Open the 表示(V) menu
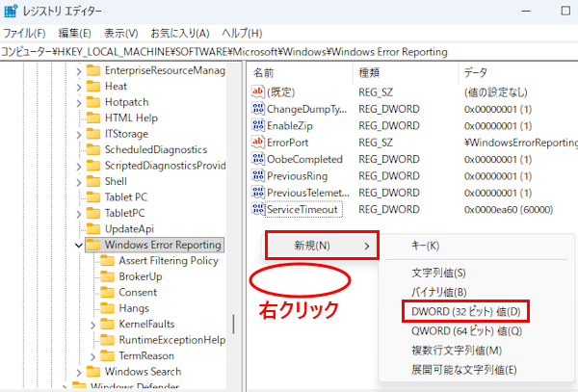 121,33
